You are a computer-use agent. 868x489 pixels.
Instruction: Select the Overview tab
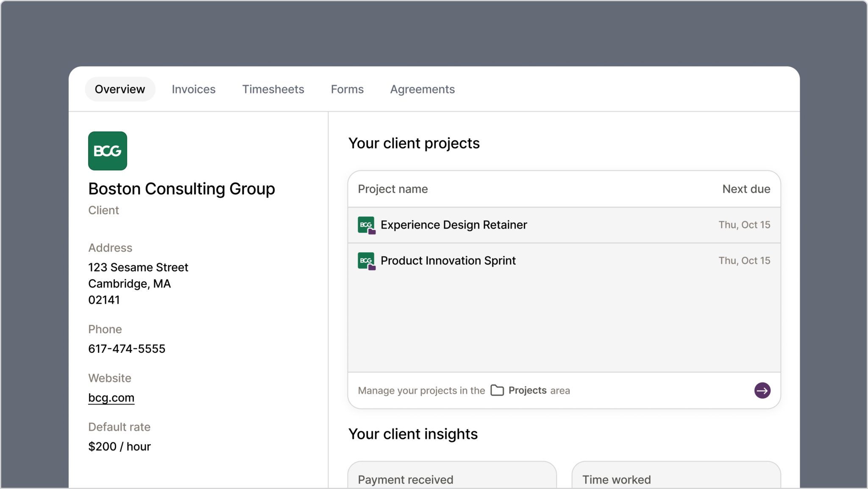point(120,89)
